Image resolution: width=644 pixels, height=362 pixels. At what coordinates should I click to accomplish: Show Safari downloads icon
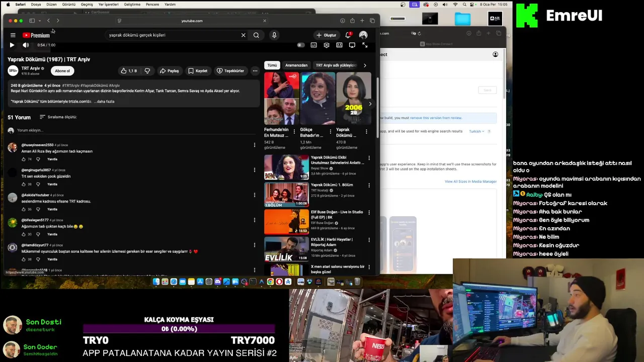(342, 21)
